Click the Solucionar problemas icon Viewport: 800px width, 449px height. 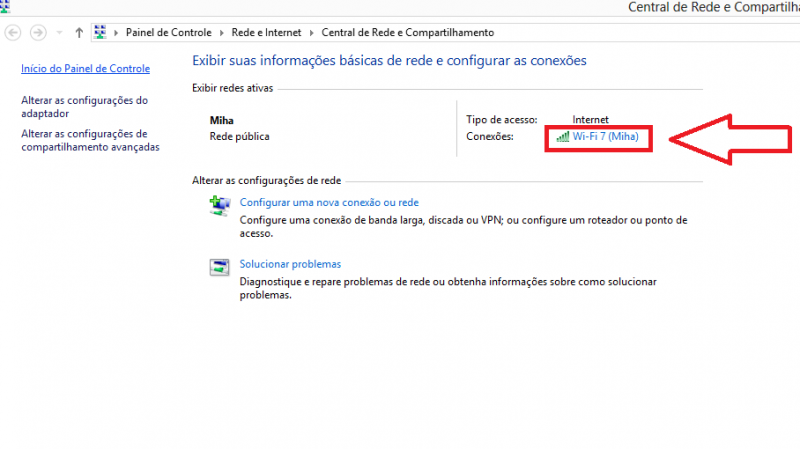tap(219, 267)
